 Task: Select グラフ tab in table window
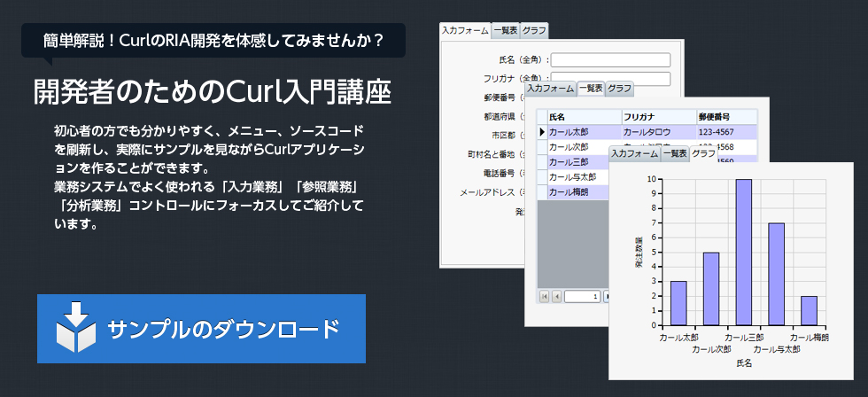(x=619, y=89)
